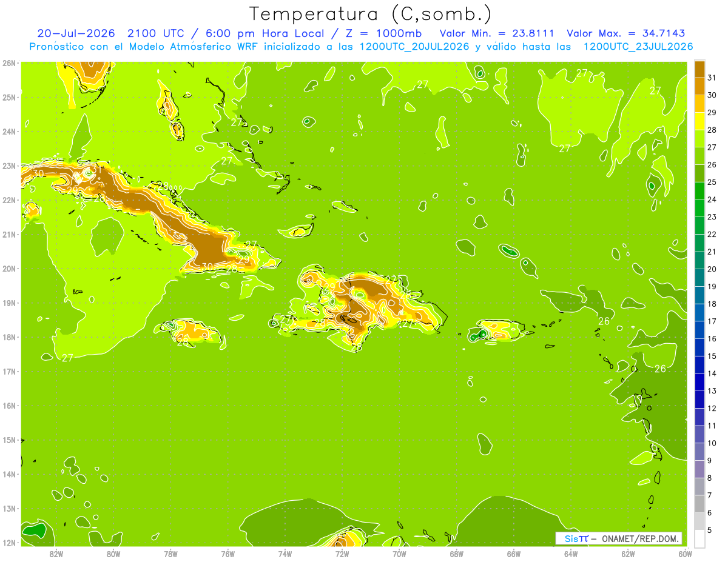Viewport: 728px width, 562px height.
Task: Click the '20N' latitude axis label
Action: click(9, 269)
